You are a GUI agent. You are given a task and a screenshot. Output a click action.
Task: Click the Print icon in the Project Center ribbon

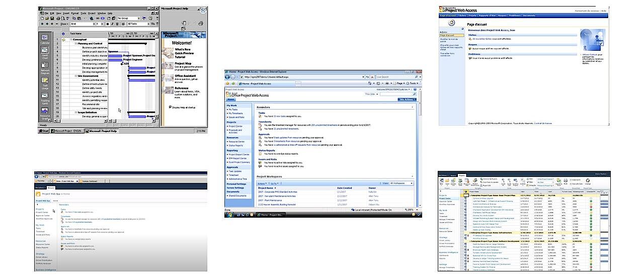click(566, 182)
